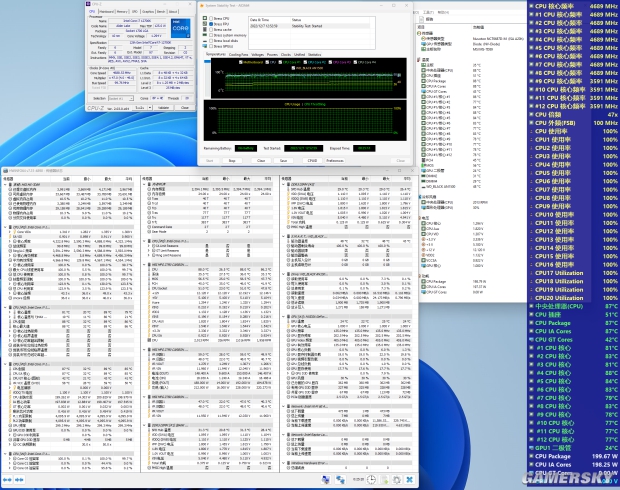Toggle Motherboard temperature graph legend checkbox
This screenshot has width=620, height=490.
(241, 62)
